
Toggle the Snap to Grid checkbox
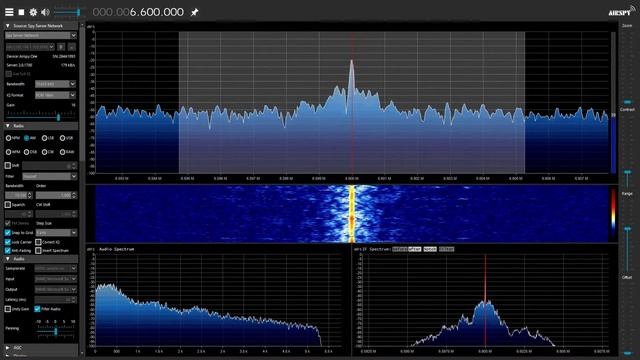click(8, 233)
